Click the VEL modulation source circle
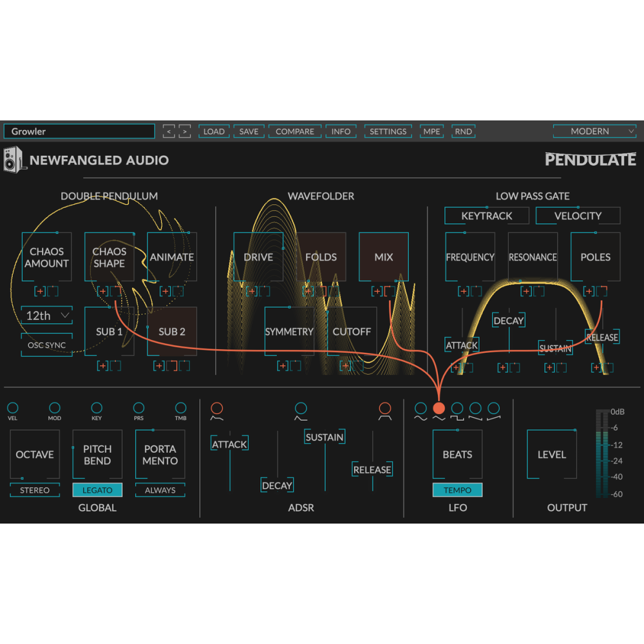This screenshot has width=644, height=644. [13, 408]
